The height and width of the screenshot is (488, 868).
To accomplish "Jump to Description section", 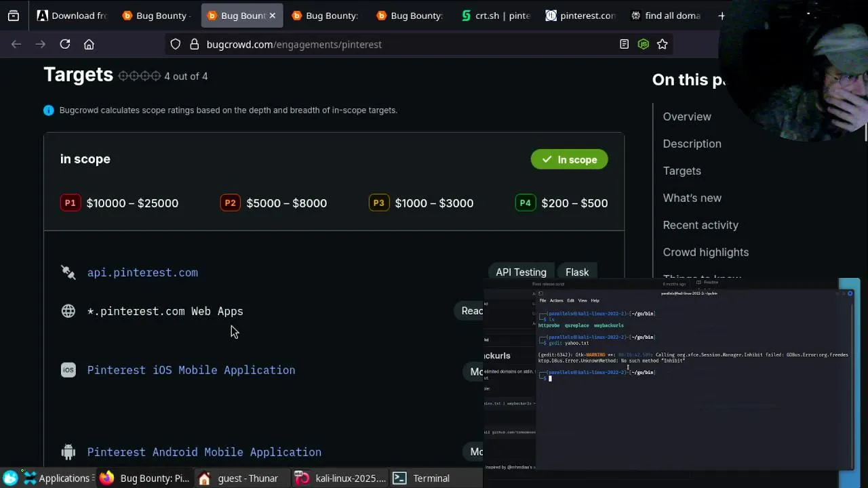I will coord(692,144).
